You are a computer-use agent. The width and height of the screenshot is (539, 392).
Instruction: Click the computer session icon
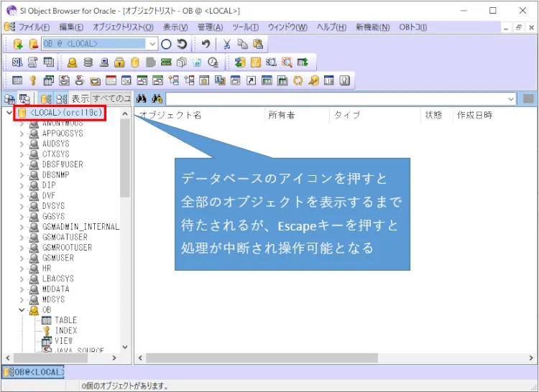click(103, 62)
